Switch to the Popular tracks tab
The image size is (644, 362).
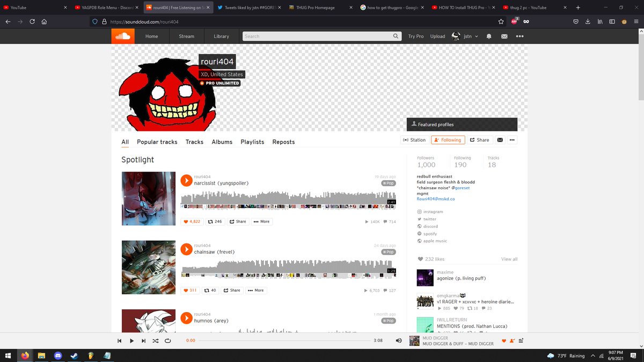tap(157, 142)
